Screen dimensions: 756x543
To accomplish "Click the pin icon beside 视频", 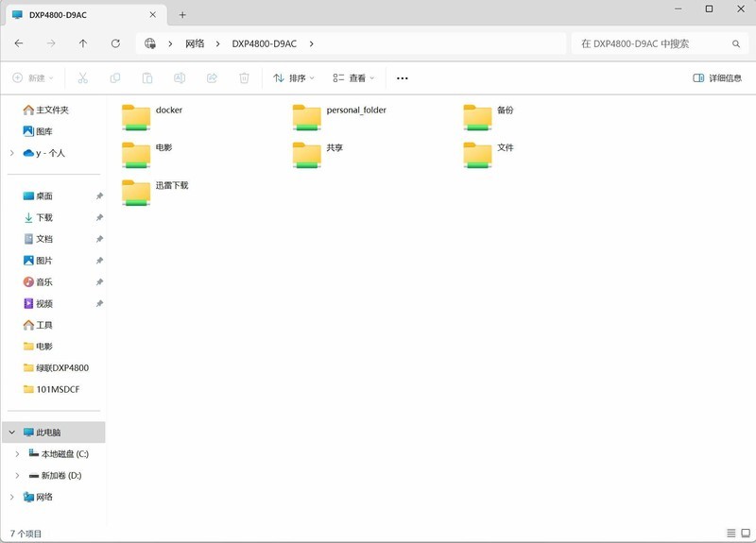I will (x=99, y=303).
